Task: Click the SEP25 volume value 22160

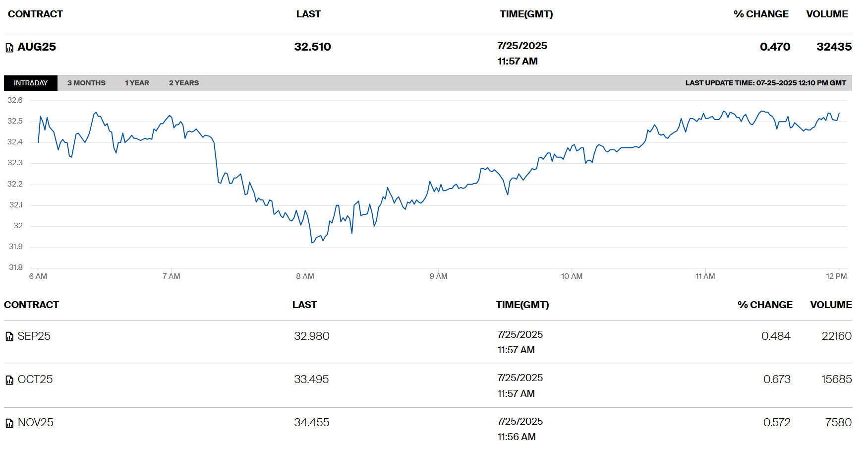Action: point(836,336)
